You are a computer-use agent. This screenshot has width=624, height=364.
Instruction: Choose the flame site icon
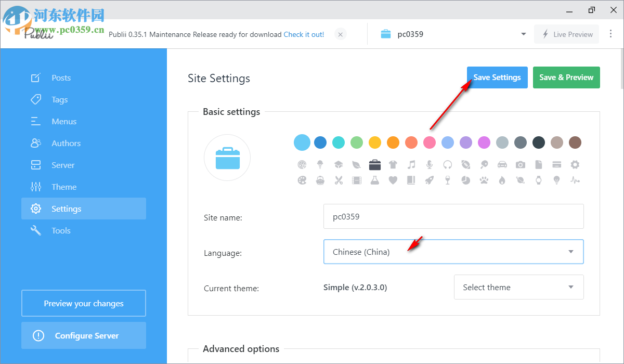502,180
